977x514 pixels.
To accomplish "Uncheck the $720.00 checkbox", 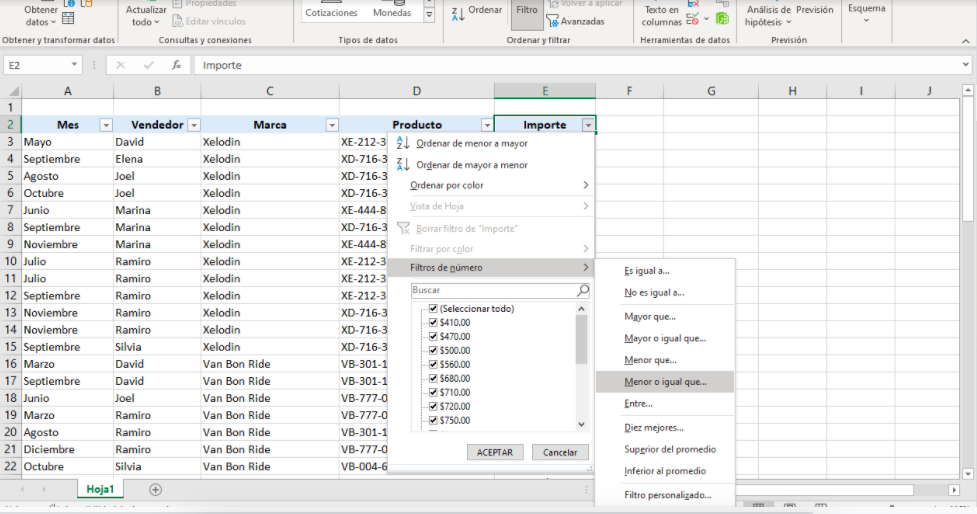I will 433,406.
